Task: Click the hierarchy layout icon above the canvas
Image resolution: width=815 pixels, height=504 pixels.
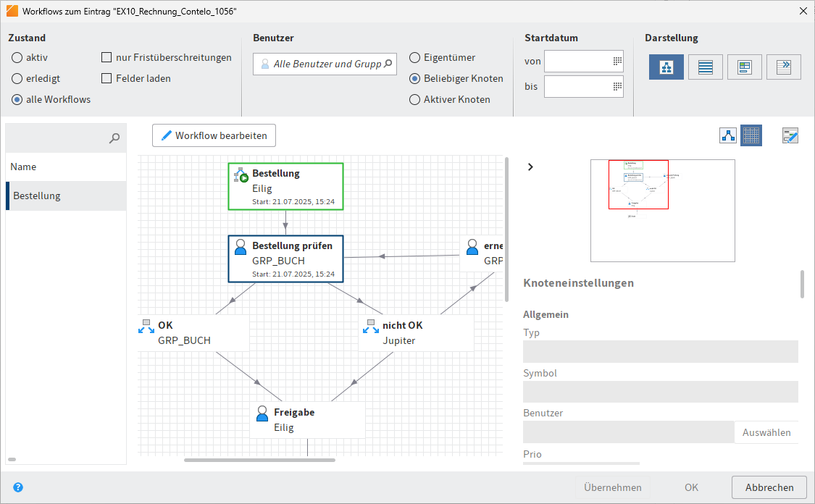Action: [x=727, y=135]
